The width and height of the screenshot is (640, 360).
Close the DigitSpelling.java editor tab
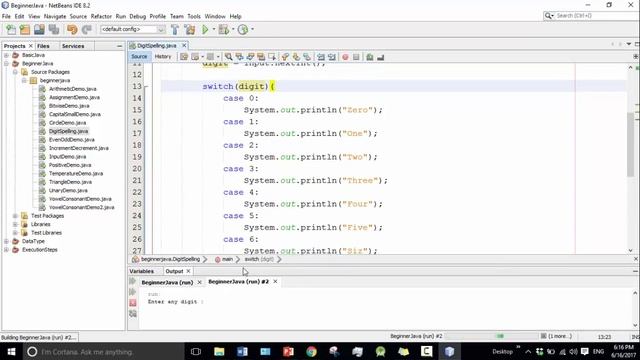coord(184,45)
